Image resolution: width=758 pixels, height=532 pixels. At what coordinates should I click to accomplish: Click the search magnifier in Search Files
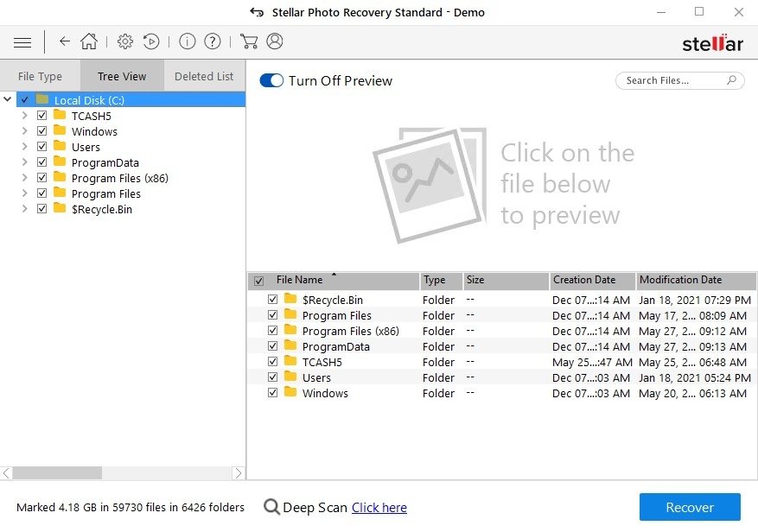731,79
